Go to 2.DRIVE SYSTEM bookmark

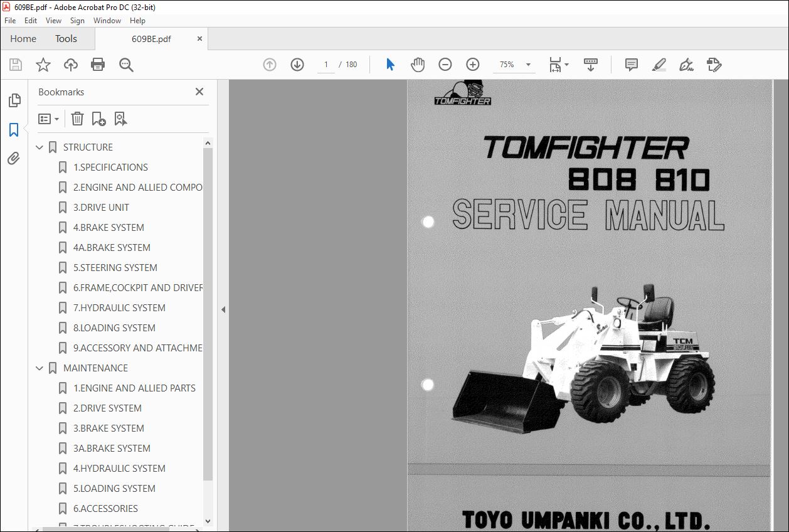pyautogui.click(x=107, y=408)
